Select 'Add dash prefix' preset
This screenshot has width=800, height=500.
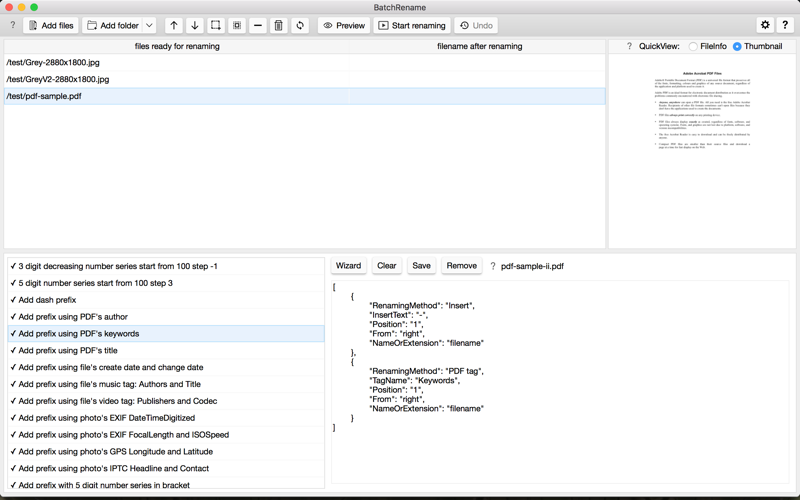[x=166, y=299]
